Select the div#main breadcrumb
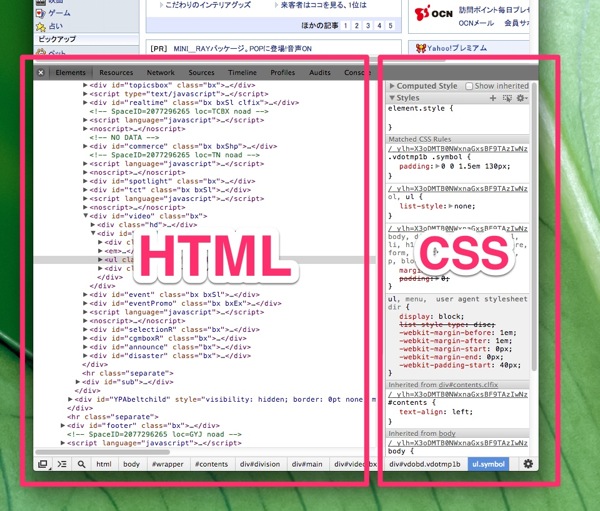This screenshot has height=511, width=600. (x=307, y=464)
